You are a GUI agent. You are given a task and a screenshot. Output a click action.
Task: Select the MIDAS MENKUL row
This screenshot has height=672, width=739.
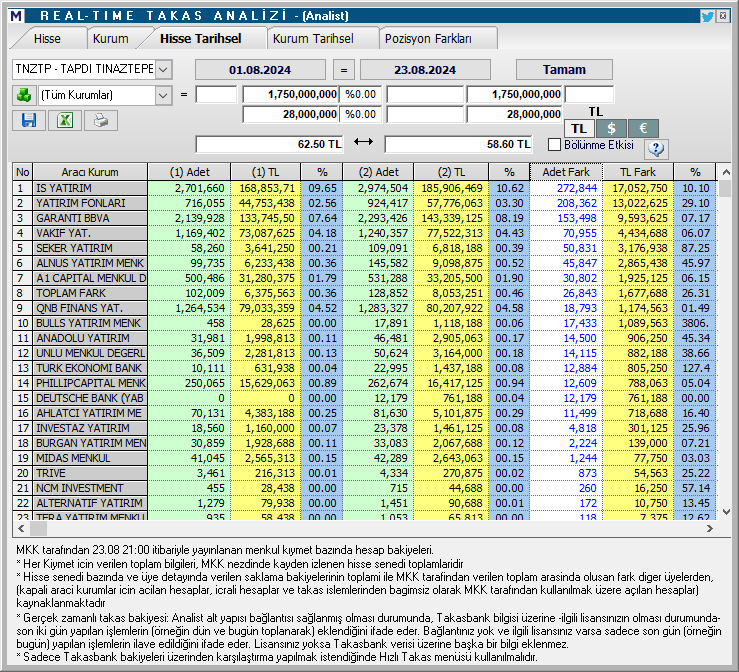click(364, 458)
